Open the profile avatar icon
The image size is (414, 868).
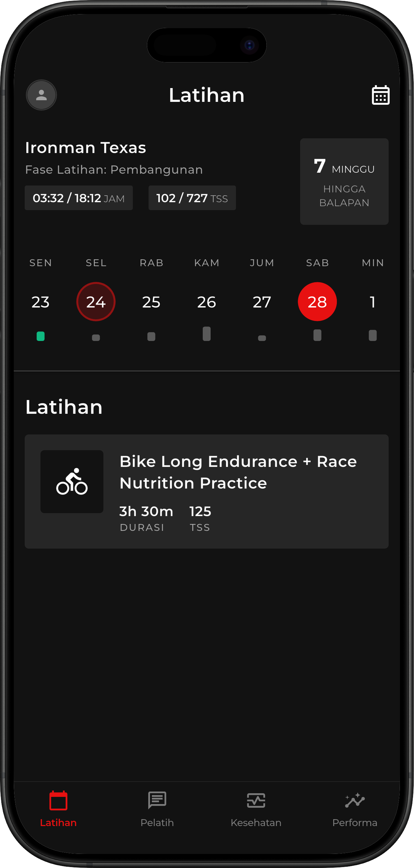point(41,95)
